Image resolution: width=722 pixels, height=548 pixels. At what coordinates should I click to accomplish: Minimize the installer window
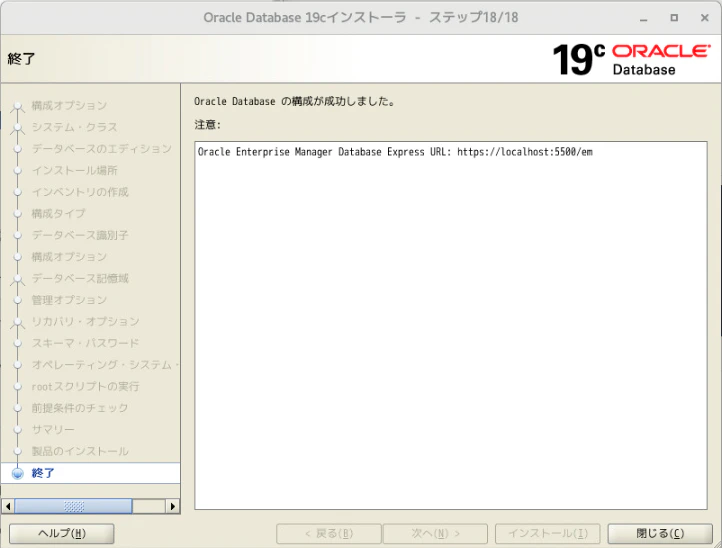point(644,18)
